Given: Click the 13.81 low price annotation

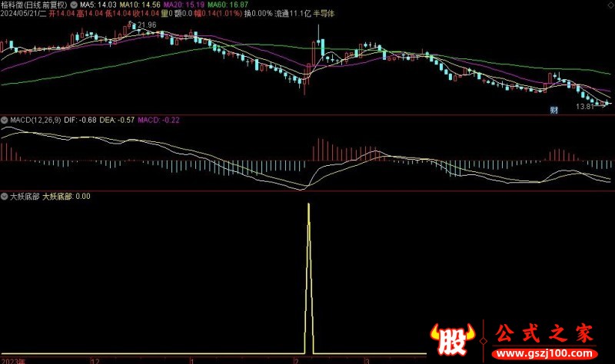Looking at the screenshot, I should (585, 106).
